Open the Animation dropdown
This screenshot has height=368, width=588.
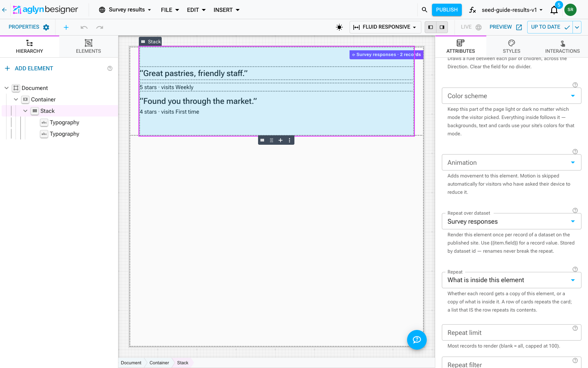point(512,162)
